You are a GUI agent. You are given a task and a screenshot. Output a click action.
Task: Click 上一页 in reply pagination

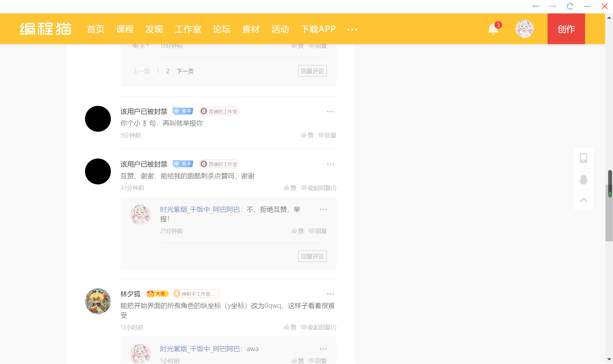point(141,71)
